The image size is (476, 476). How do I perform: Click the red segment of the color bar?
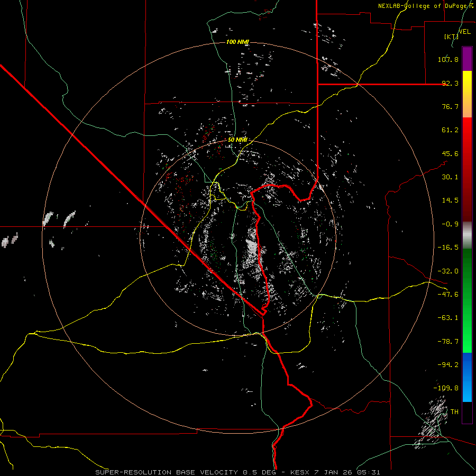tap(467, 169)
